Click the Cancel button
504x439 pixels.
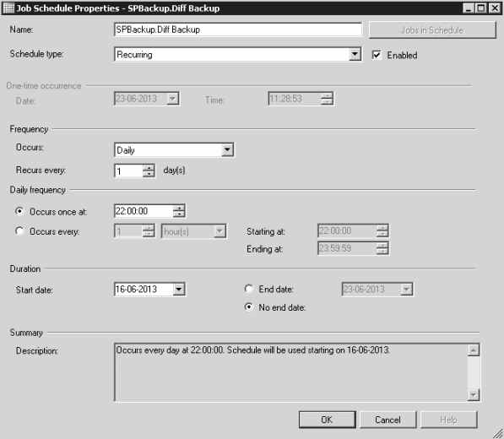pos(388,420)
